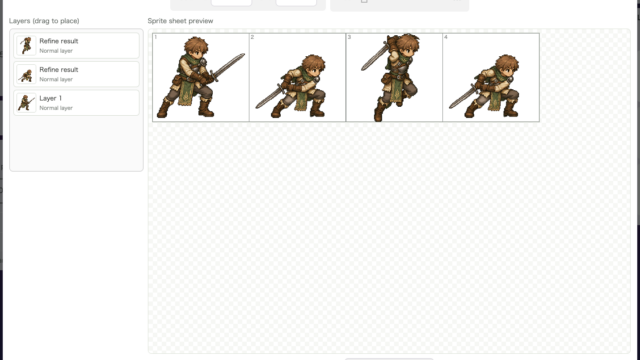
Task: Select the Layer 1 name text
Action: tap(51, 98)
